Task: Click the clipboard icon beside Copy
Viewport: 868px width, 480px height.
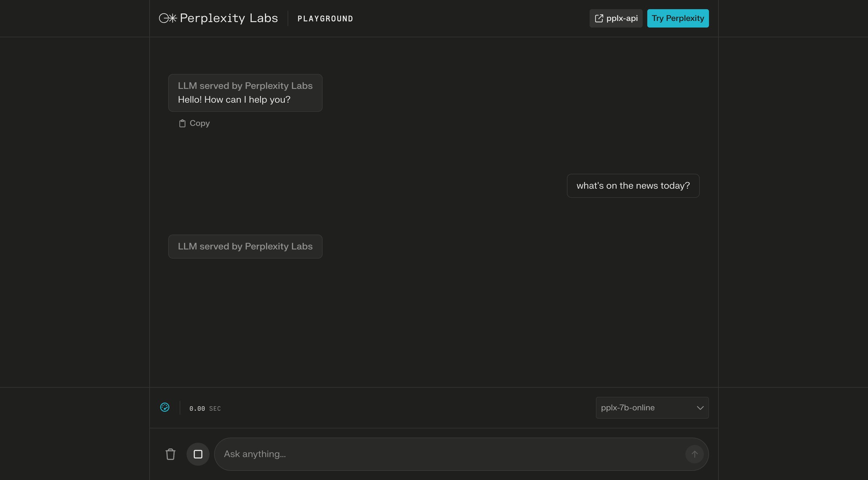Action: tap(182, 124)
